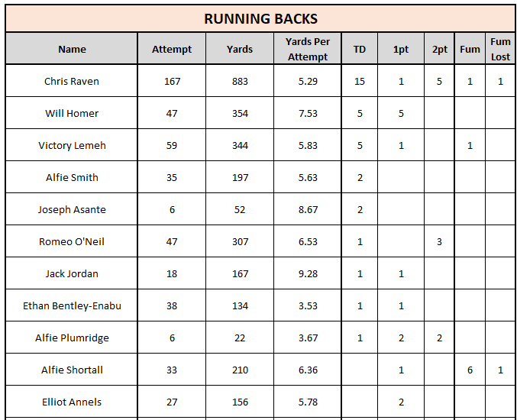Select the Name column header
Image resolution: width=517 pixels, height=420 pixels.
[x=72, y=50]
